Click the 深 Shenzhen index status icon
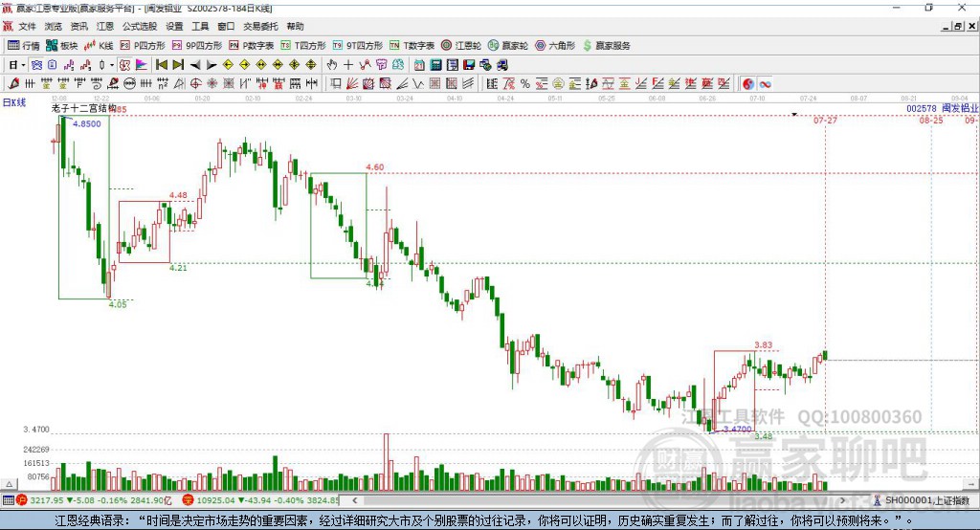The width and height of the screenshot is (980, 530). click(188, 500)
